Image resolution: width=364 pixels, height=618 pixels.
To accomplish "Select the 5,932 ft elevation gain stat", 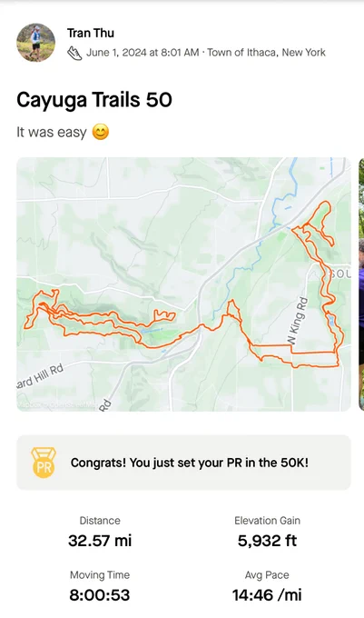I will click(x=267, y=540).
